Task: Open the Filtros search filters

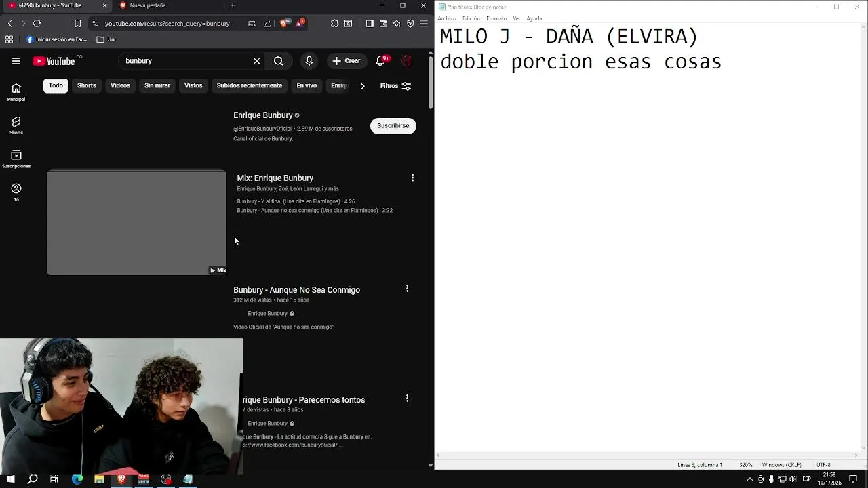Action: (395, 86)
